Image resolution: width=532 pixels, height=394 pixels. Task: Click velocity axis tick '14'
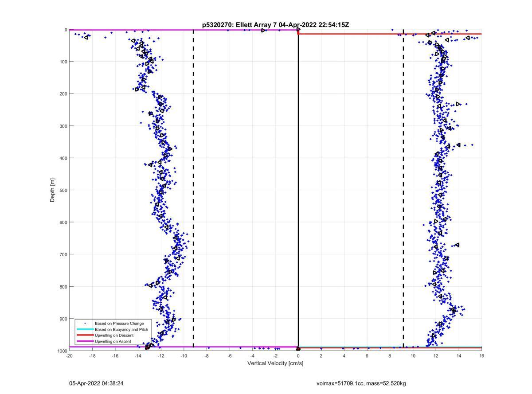tap(459, 356)
